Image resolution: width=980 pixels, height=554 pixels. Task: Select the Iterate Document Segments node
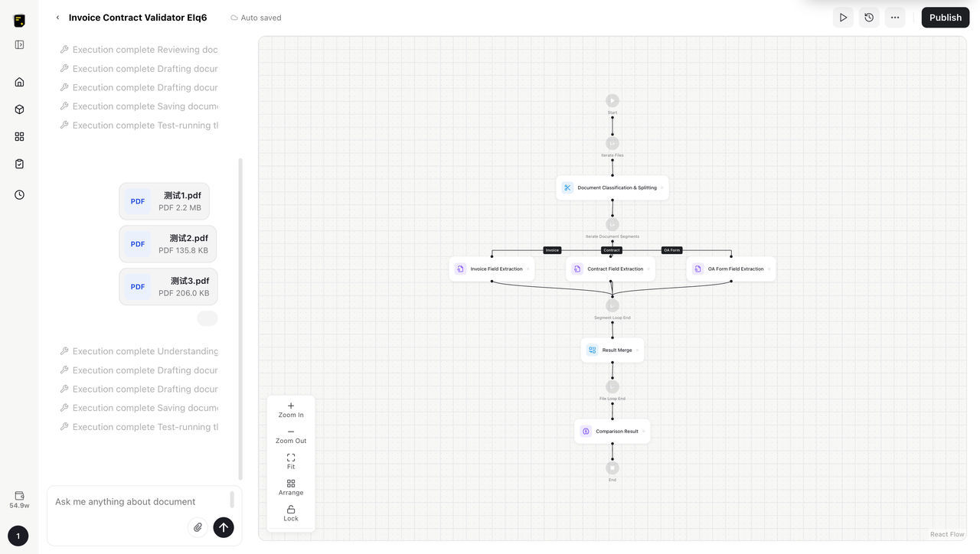612,224
